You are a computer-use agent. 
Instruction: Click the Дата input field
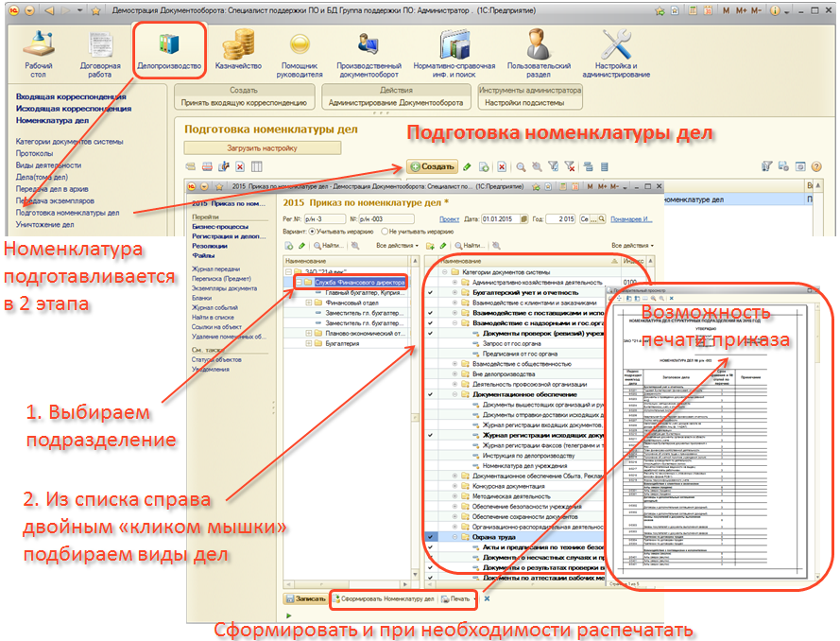[x=501, y=218]
